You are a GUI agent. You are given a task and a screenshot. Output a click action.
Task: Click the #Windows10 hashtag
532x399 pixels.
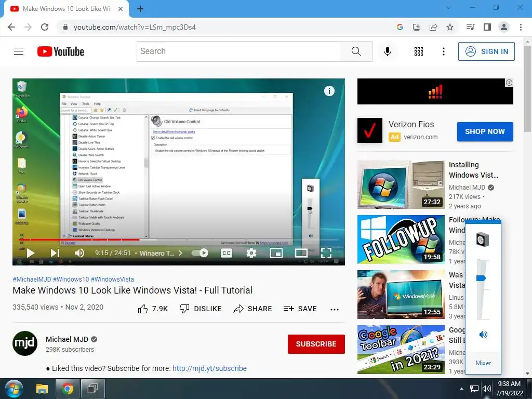click(71, 279)
